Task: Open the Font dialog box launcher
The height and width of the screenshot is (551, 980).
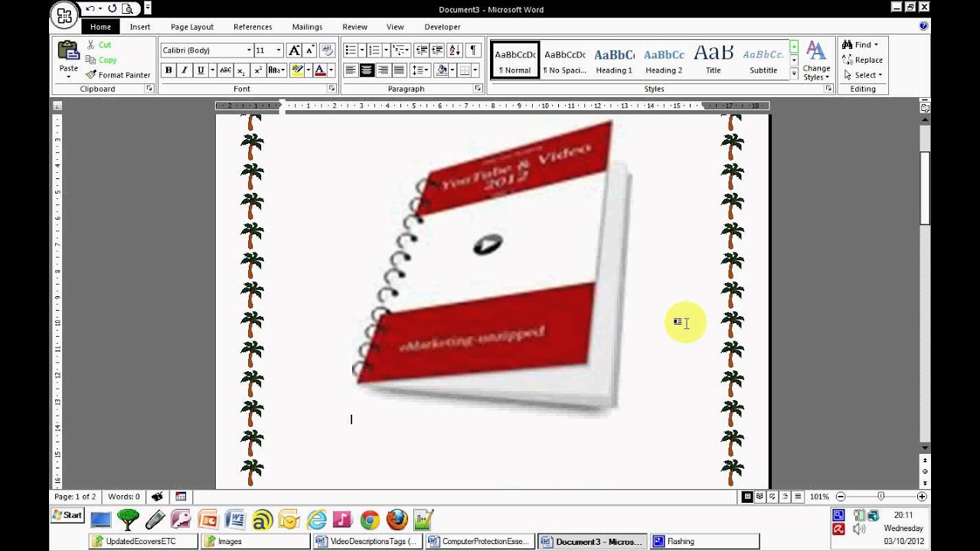Action: pyautogui.click(x=332, y=89)
